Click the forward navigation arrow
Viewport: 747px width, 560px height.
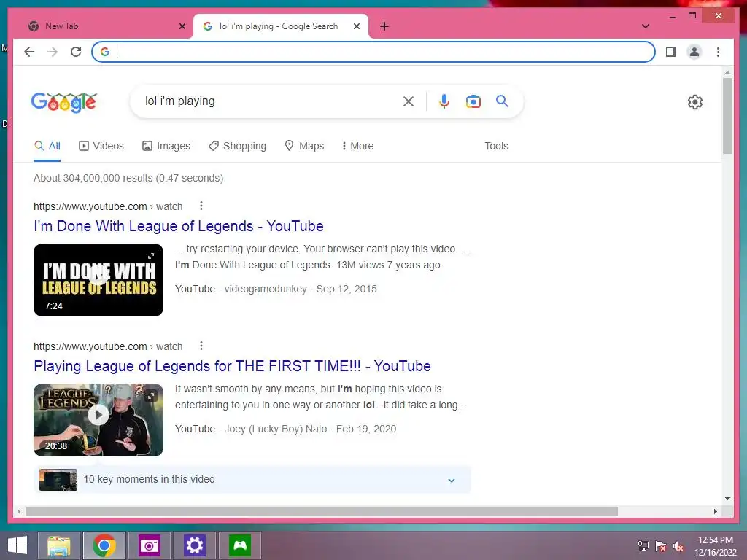[53, 52]
